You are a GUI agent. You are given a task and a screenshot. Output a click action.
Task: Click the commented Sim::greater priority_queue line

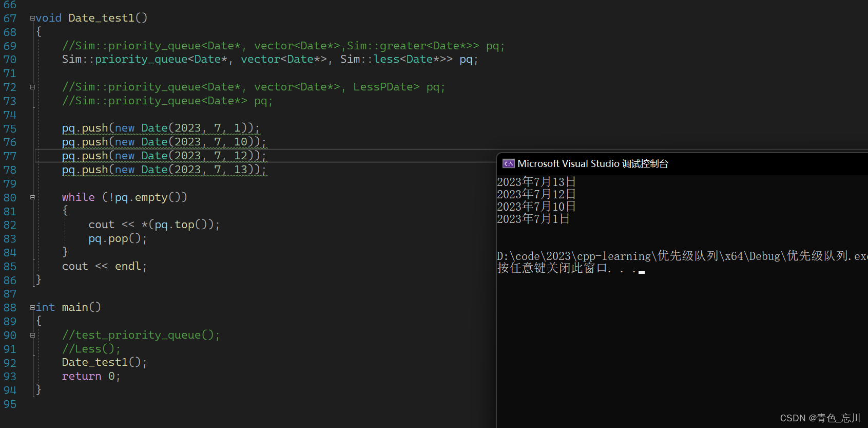click(x=283, y=46)
